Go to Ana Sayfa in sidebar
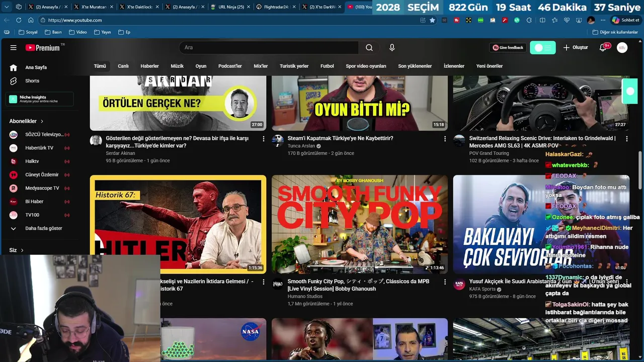The width and height of the screenshot is (644, 362). 36,67
